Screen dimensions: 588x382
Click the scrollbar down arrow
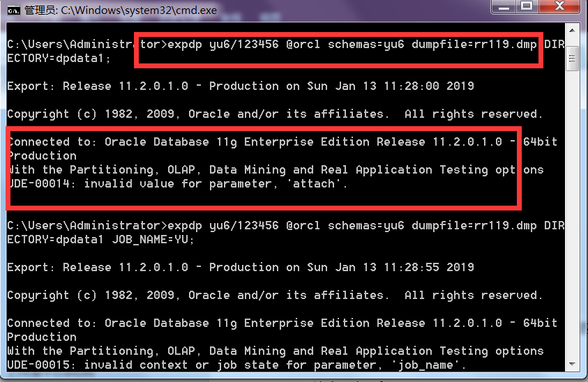(x=572, y=364)
